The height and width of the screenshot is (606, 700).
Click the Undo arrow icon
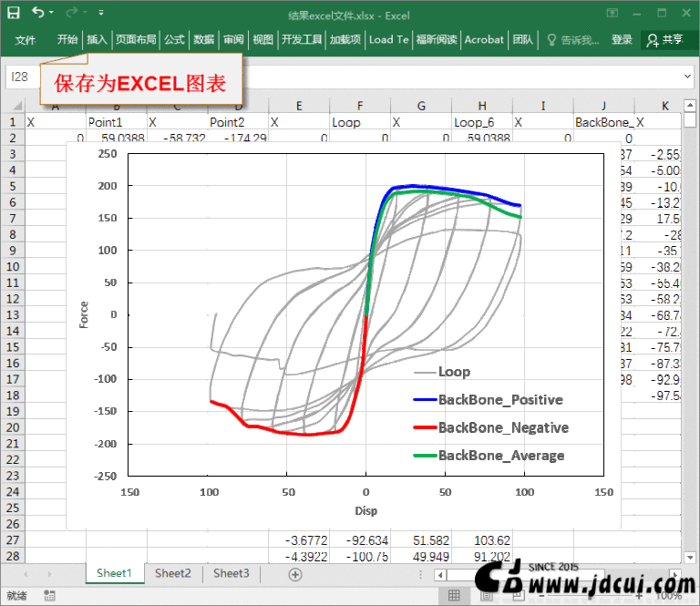(37, 13)
